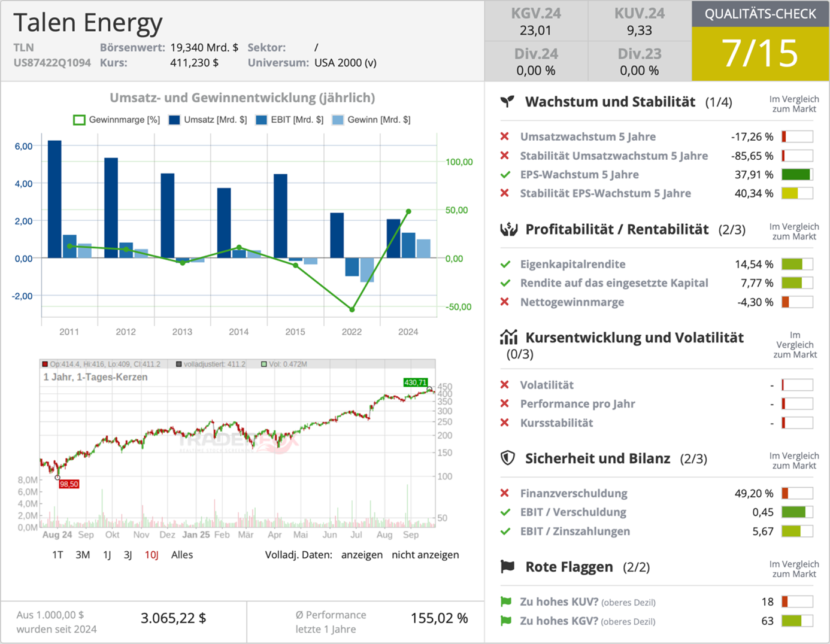Click the green flag beside Zu hohes KGV?

pos(506,621)
